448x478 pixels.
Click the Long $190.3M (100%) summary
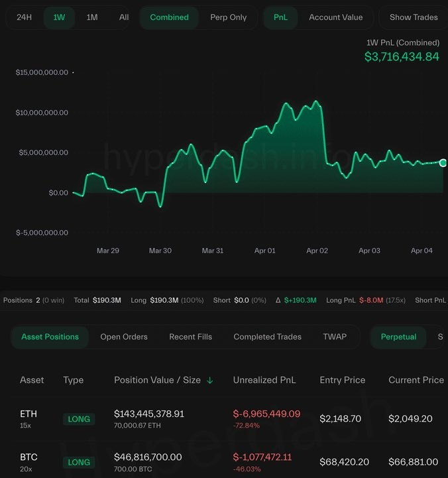[x=167, y=300]
